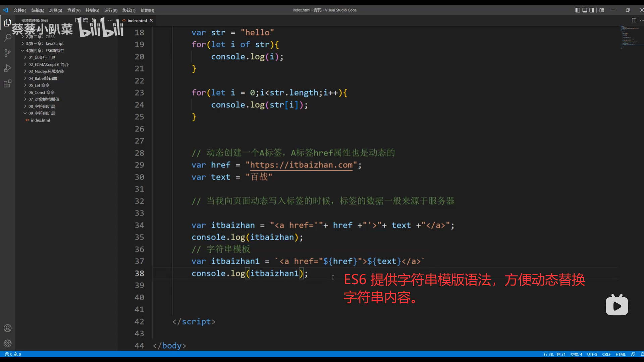This screenshot has height=362, width=644.
Task: Collapse the 4.第四章: ES6新特性 folder
Action: click(x=45, y=51)
